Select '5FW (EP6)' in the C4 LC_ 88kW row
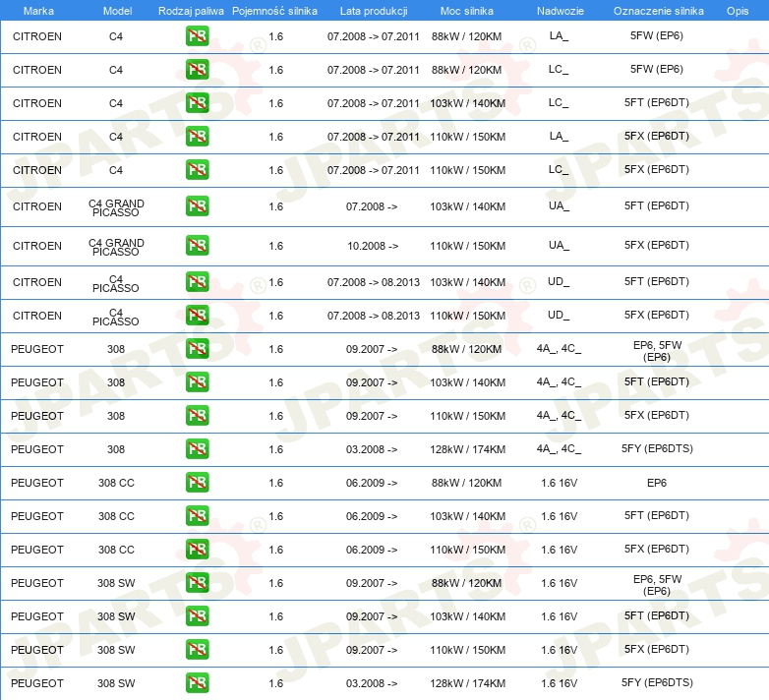Viewport: 769px width, 700px height. coord(657,69)
